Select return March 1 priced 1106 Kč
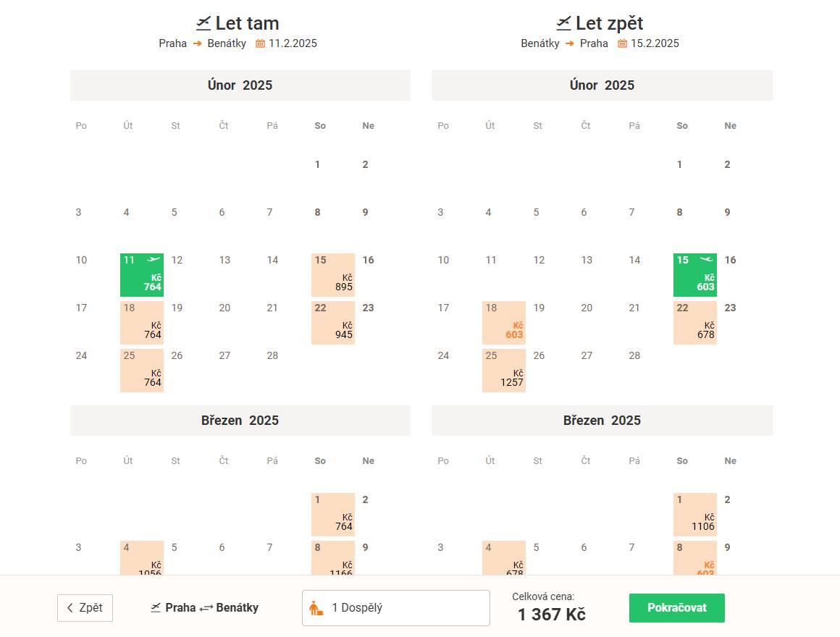840x637 pixels. [x=695, y=515]
